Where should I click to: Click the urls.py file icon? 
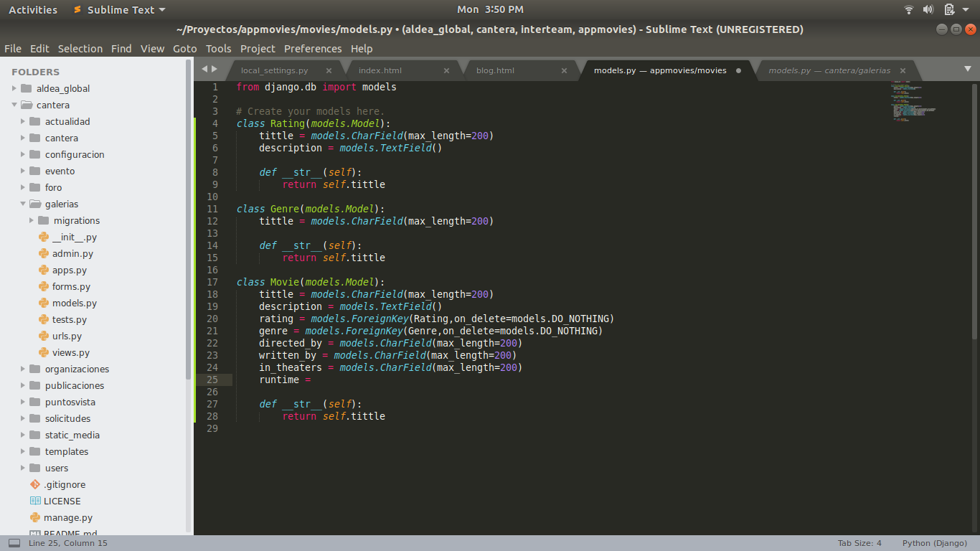44,336
